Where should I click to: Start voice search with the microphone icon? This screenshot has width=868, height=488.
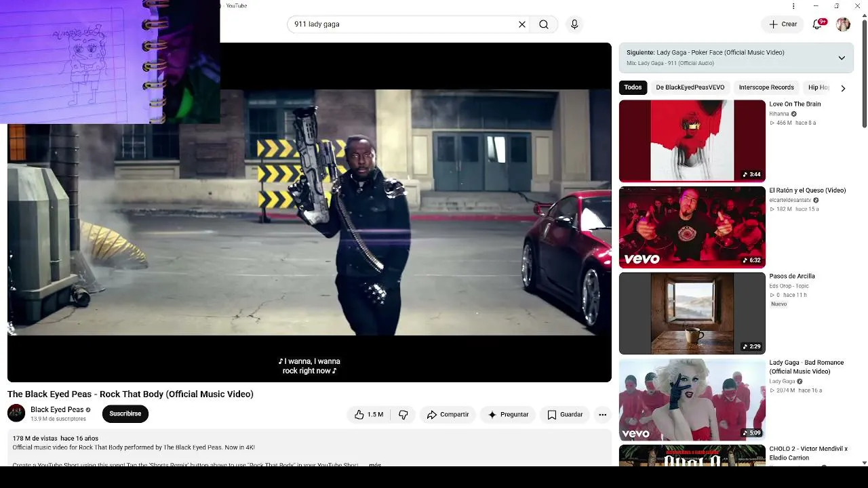click(x=574, y=24)
